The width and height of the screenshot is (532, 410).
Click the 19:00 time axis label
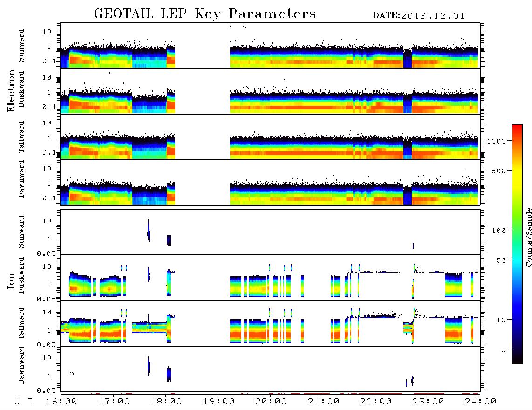click(219, 402)
